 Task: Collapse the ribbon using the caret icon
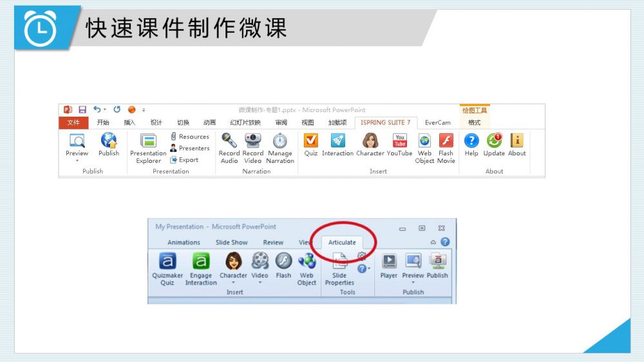(433, 242)
